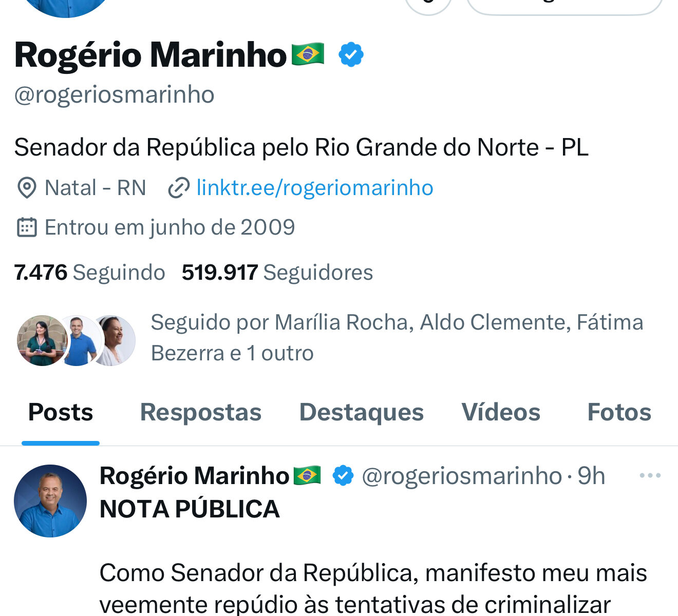Click the calendar join-date icon
This screenshot has height=616, width=678.
tap(27, 227)
